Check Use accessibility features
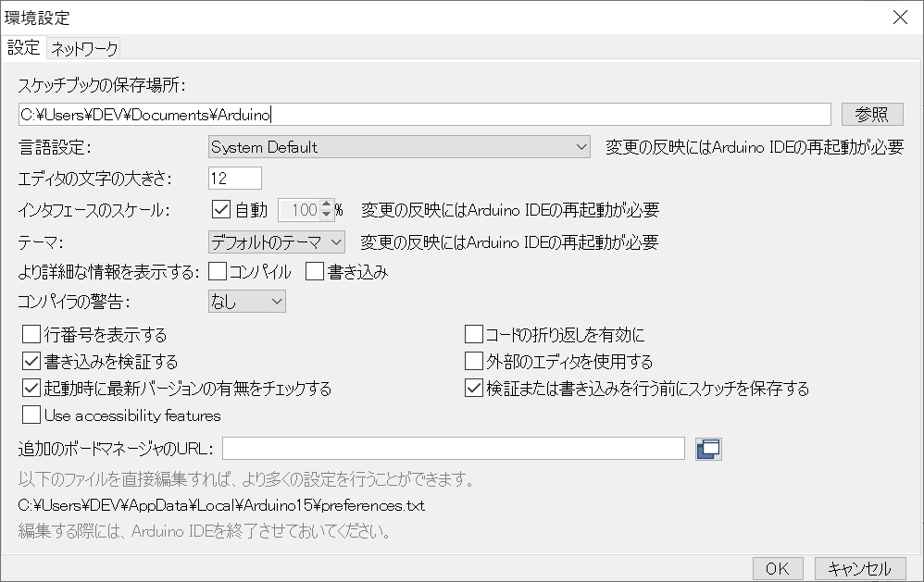 (x=31, y=415)
